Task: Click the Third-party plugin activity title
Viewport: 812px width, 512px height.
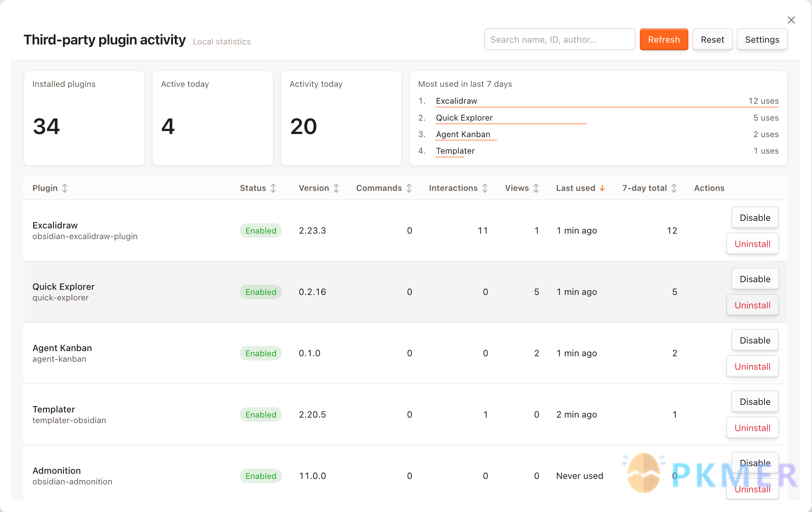Action: (105, 40)
